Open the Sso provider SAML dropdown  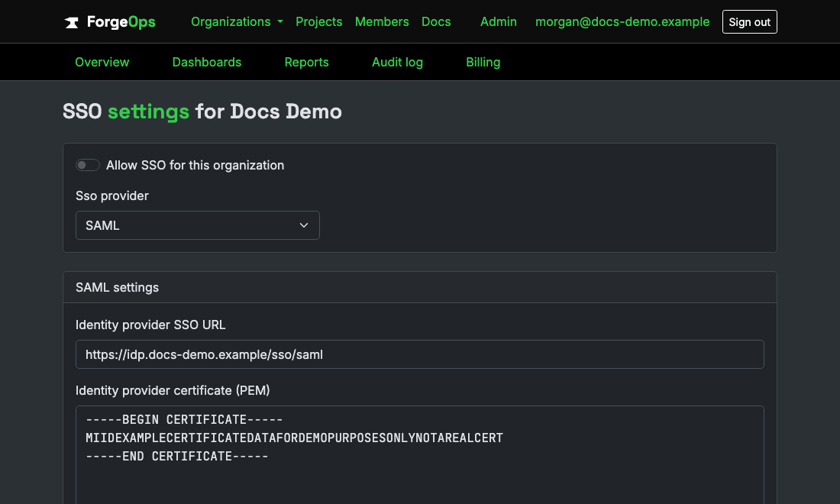tap(198, 225)
